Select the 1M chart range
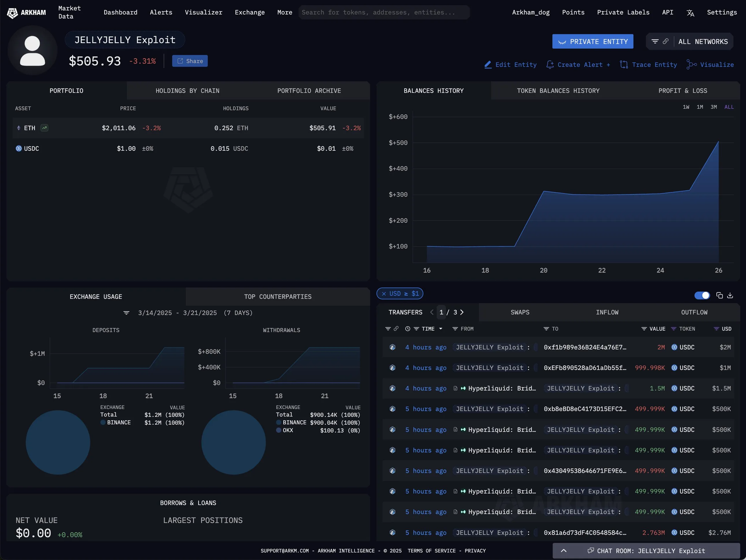The image size is (746, 560). click(700, 107)
